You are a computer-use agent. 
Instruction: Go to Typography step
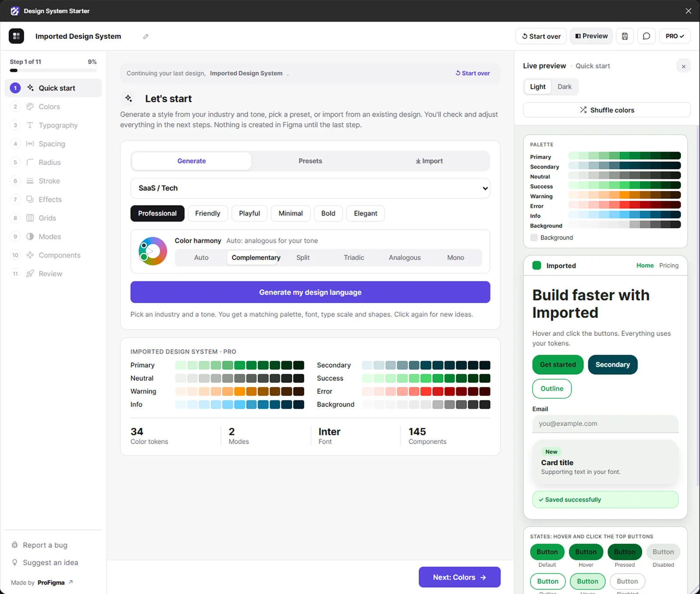tap(53, 125)
